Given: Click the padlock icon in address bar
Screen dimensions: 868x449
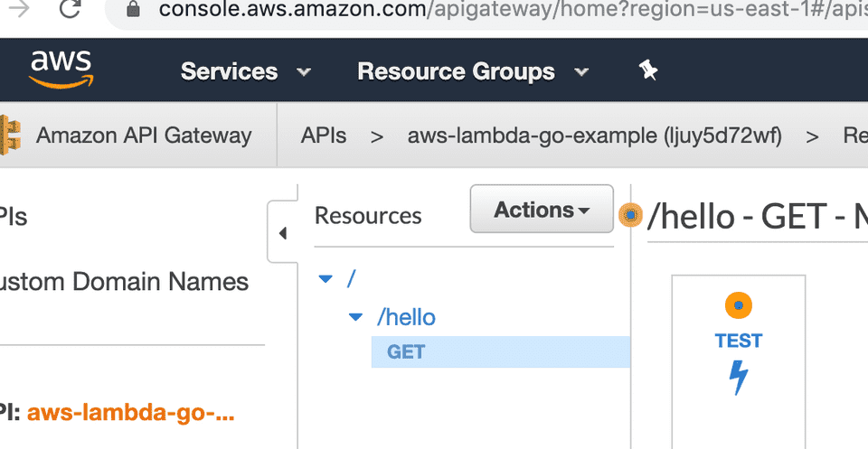Looking at the screenshot, I should [x=133, y=8].
